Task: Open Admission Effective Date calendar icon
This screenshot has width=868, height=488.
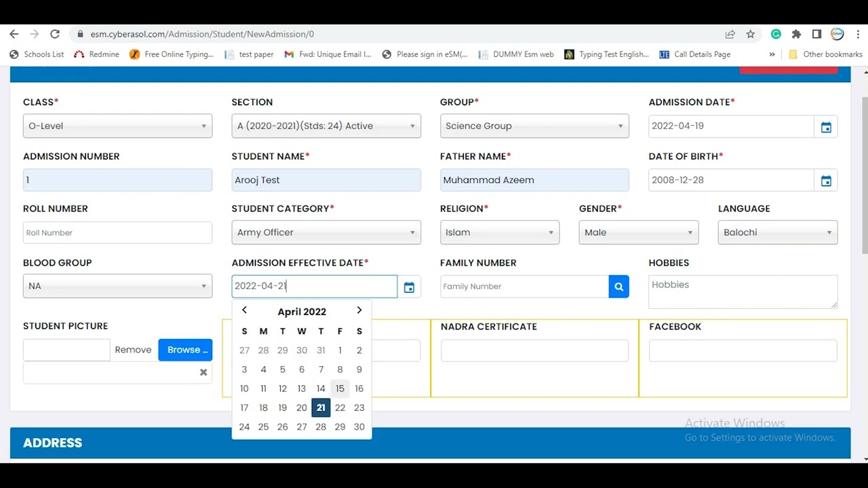Action: point(409,287)
